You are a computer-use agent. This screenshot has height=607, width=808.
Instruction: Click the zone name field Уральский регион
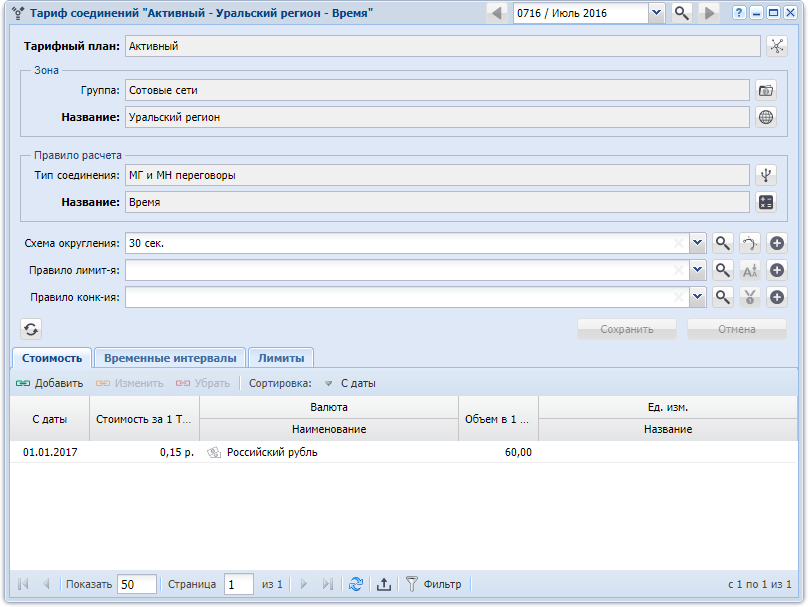(x=437, y=117)
